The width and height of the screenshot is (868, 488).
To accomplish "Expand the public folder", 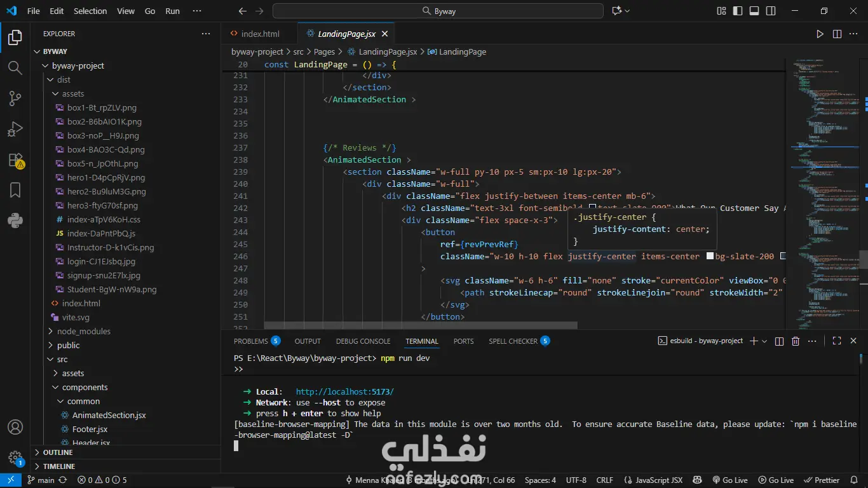I will tap(50, 345).
